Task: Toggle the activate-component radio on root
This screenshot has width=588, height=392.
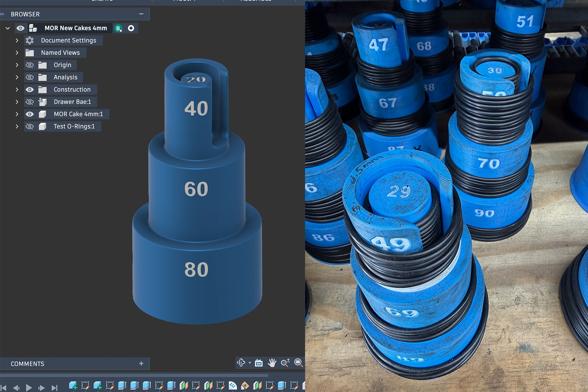Action: click(131, 28)
